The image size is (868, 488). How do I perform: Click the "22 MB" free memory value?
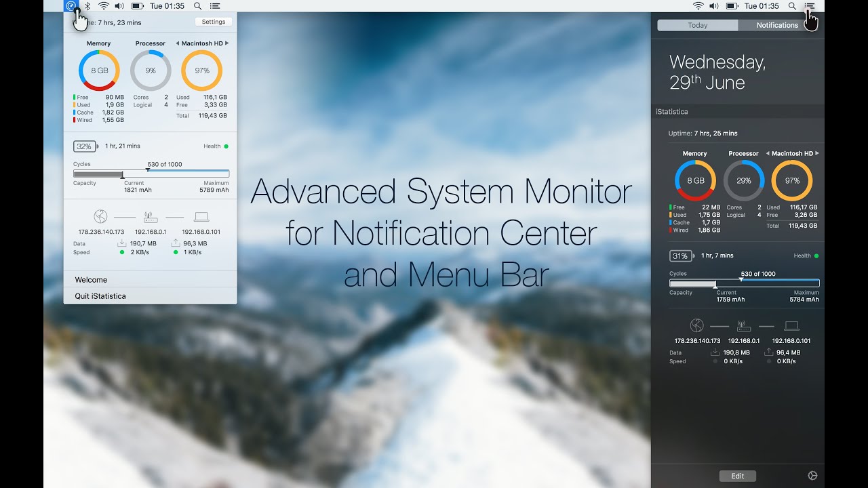[711, 207]
